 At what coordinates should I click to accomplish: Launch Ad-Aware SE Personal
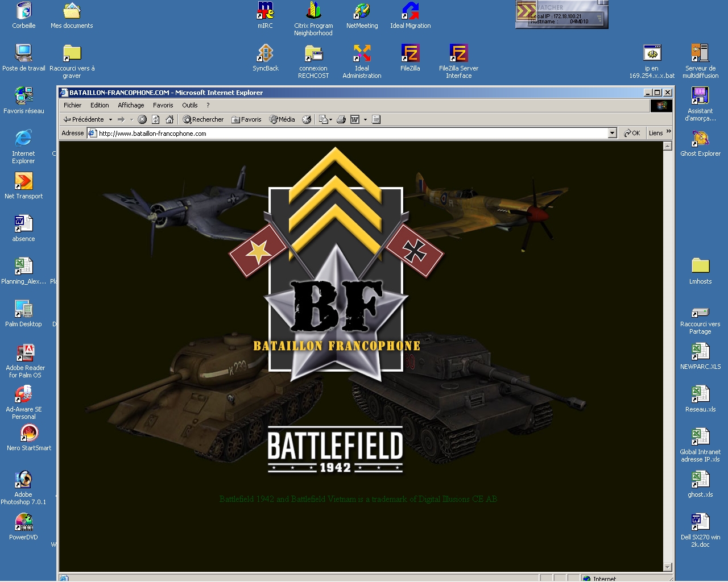pos(23,402)
